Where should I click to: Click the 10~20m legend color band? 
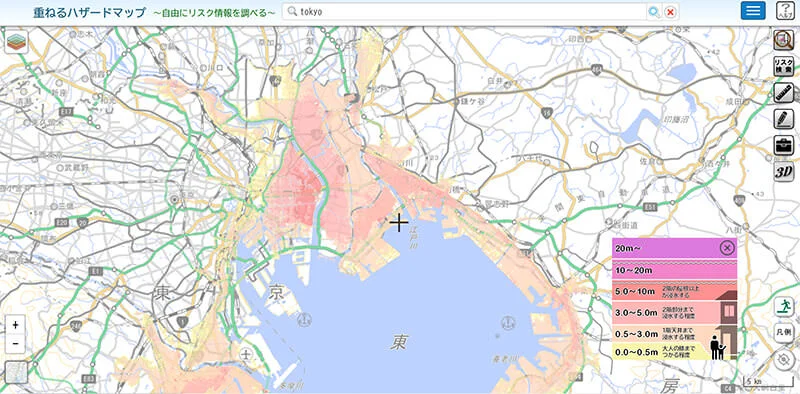(x=674, y=270)
